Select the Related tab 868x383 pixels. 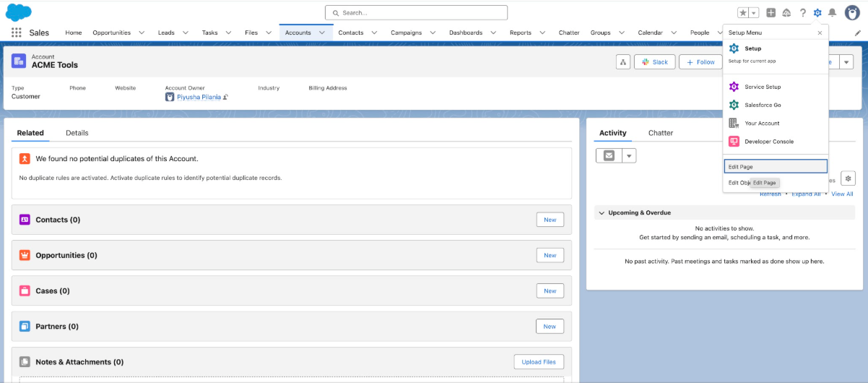(30, 133)
